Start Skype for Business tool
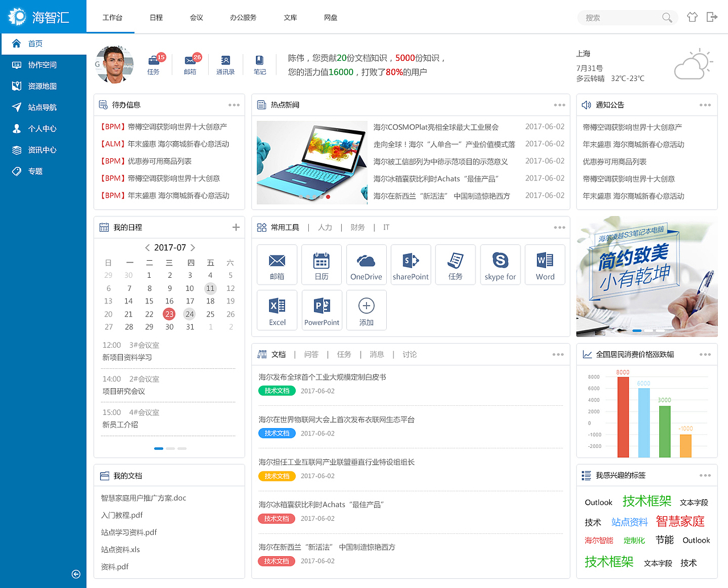728x588 pixels. (500, 264)
